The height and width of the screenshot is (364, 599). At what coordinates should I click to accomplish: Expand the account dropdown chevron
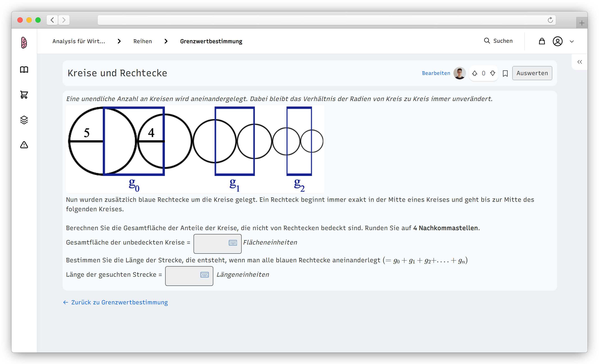click(572, 42)
